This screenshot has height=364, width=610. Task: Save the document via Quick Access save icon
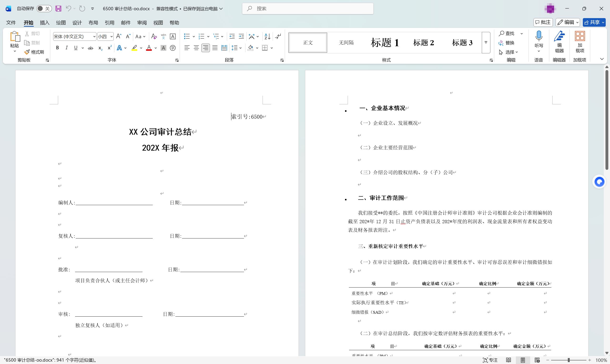click(58, 8)
